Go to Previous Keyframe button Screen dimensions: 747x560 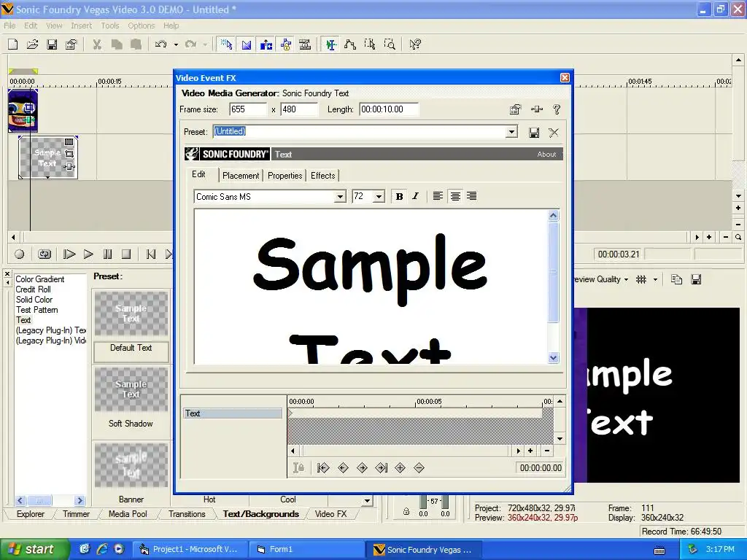click(x=343, y=468)
